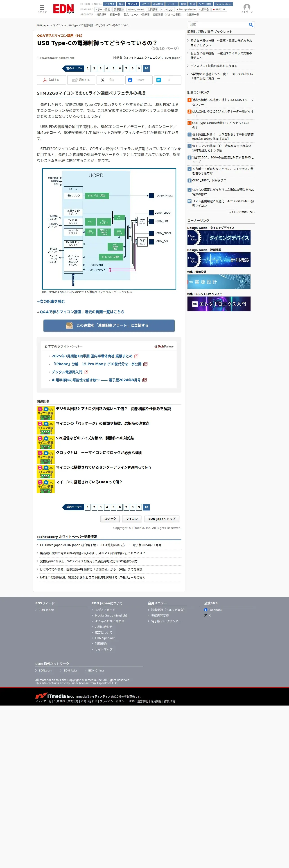Viewport: 289px width, 868px height.
Task: Click the EDN Japan トップ button
Action: 162,519
